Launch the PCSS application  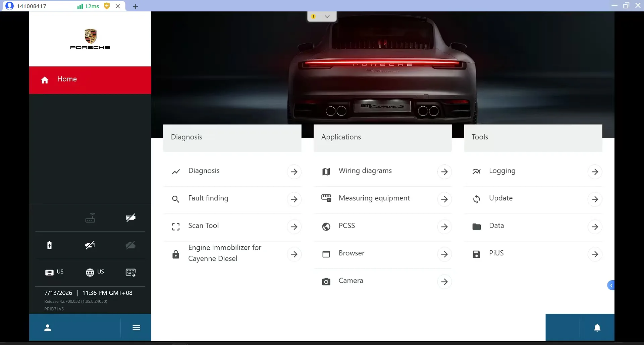click(383, 227)
